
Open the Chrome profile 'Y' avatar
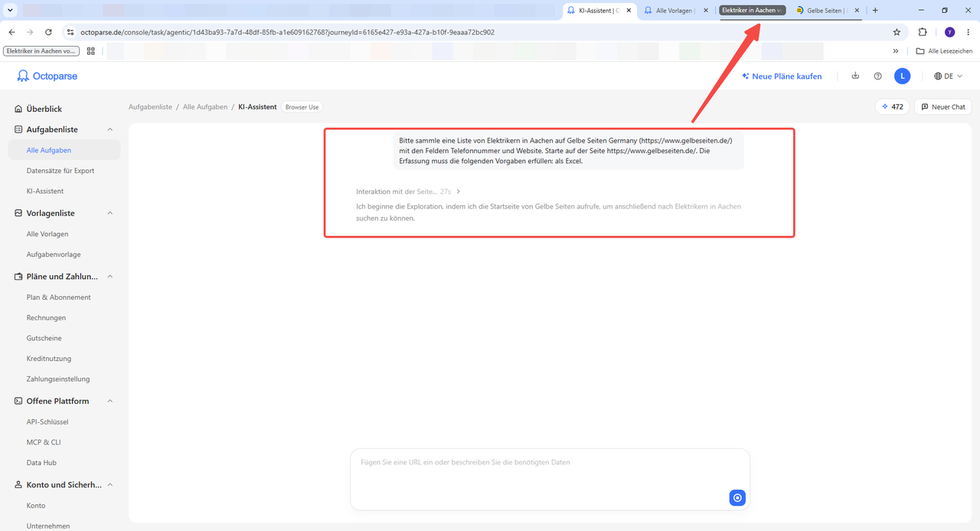click(x=949, y=32)
